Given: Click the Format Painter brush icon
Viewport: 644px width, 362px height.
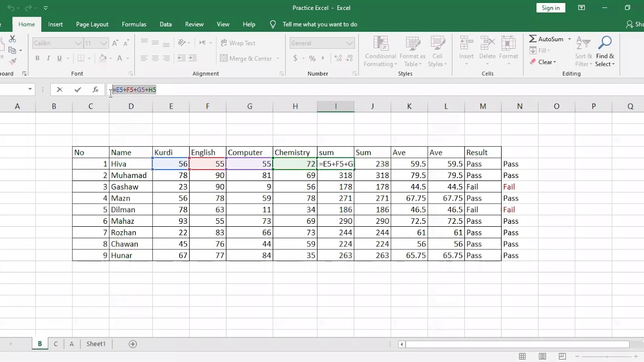Looking at the screenshot, I should [x=13, y=61].
